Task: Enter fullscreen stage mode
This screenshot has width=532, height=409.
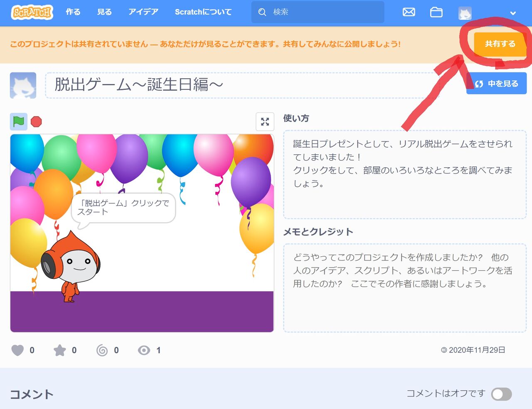Action: 265,121
